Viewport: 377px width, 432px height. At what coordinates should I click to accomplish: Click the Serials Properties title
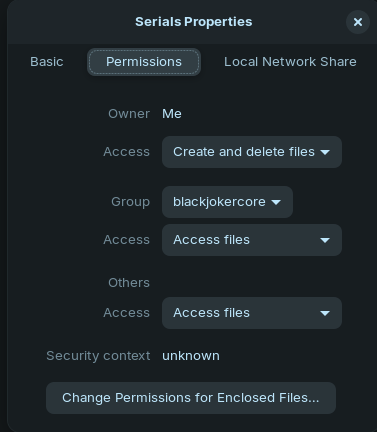coord(193,22)
